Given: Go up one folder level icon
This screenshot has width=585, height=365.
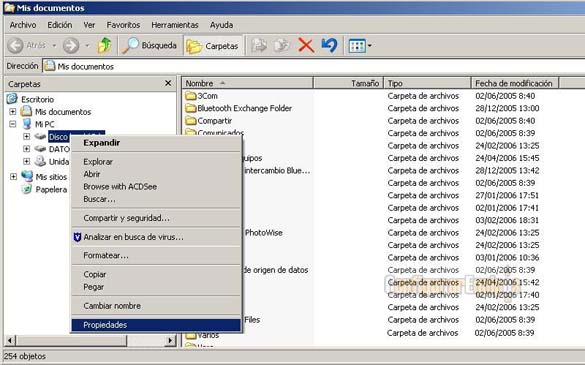Looking at the screenshot, I should click(x=105, y=46).
